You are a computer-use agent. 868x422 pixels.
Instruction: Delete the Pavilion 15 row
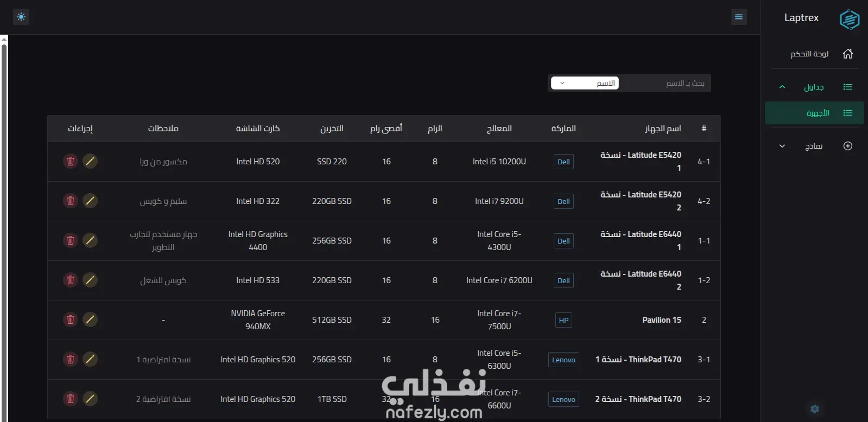pyautogui.click(x=71, y=319)
